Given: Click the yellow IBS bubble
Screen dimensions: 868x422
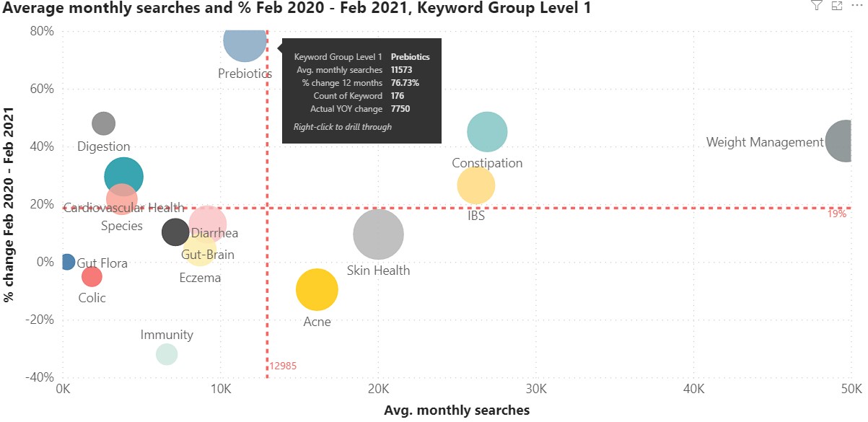Looking at the screenshot, I should tap(475, 185).
